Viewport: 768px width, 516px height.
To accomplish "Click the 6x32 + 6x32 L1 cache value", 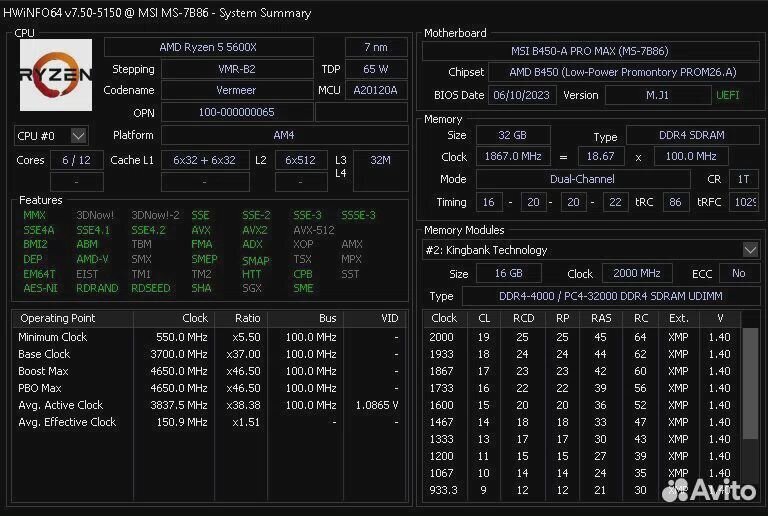I will tap(205, 160).
